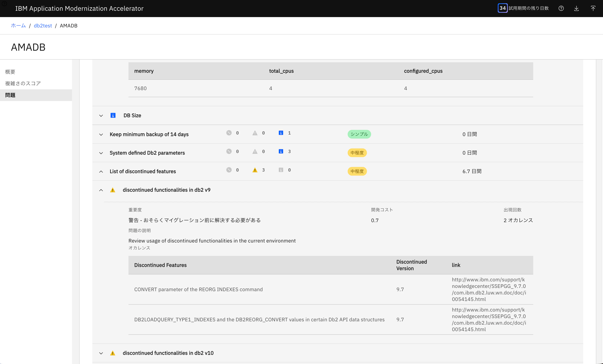Viewport: 603px width, 364px height.
Task: Click the Discontinued Version column header
Action: [412, 265]
